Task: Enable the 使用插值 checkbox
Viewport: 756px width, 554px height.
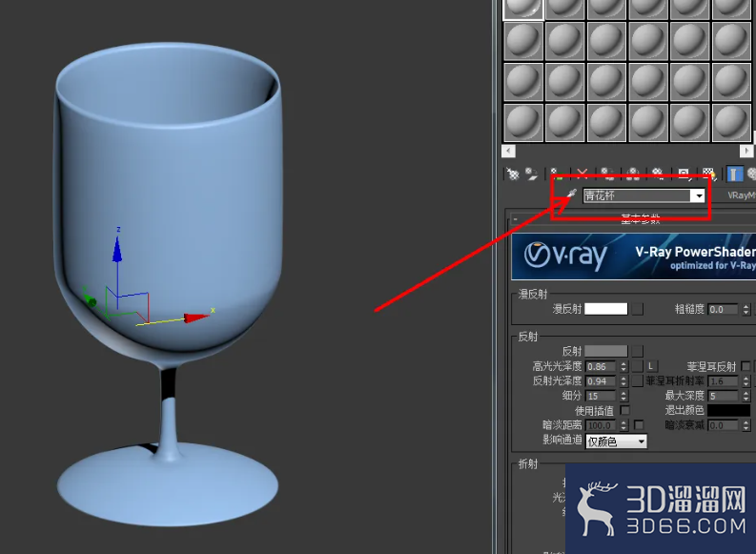Action: coord(624,410)
